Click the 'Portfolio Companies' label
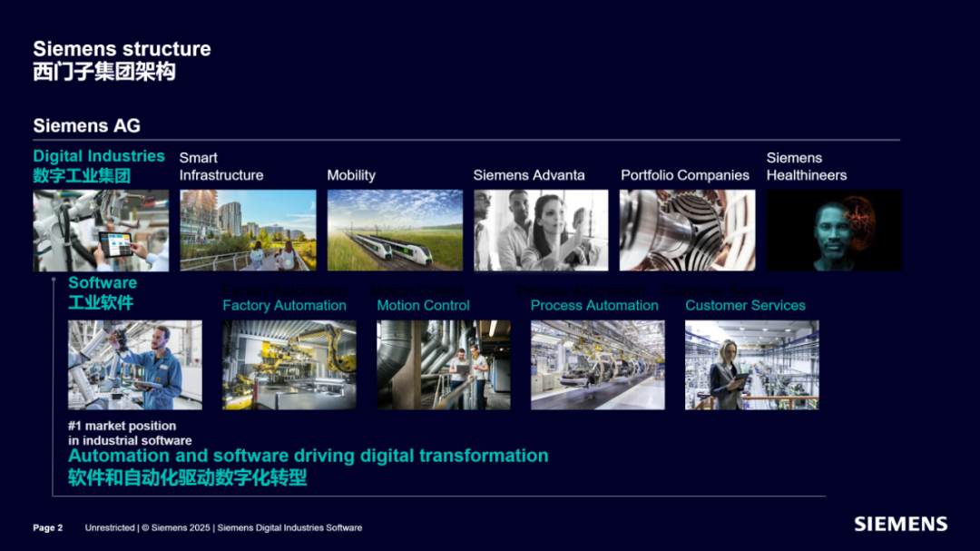Viewport: 980px width, 551px height. coord(685,175)
